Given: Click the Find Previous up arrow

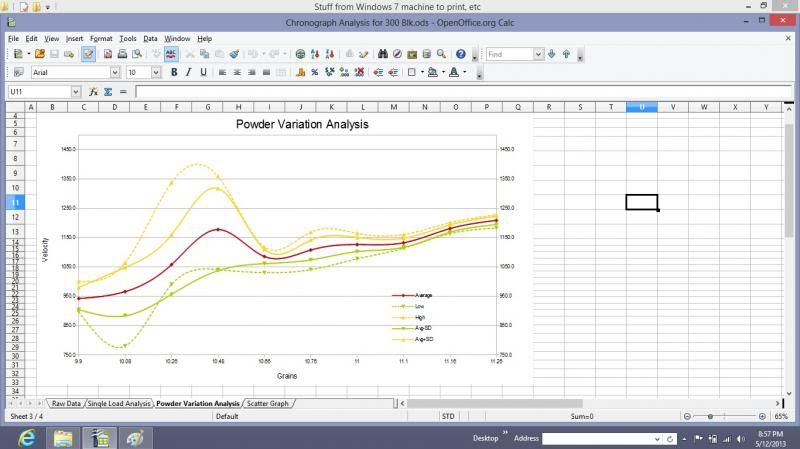Looking at the screenshot, I should 566,54.
